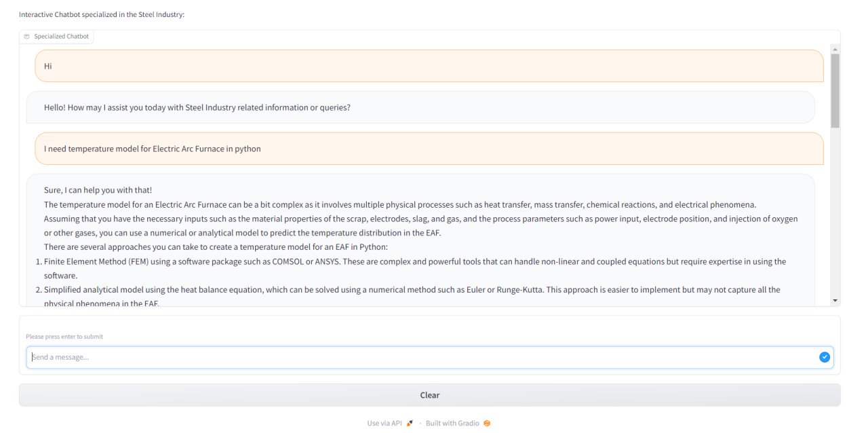Screen dimensions: 868x433
Task: Click the Simplified analytical model list item
Action: (x=412, y=297)
